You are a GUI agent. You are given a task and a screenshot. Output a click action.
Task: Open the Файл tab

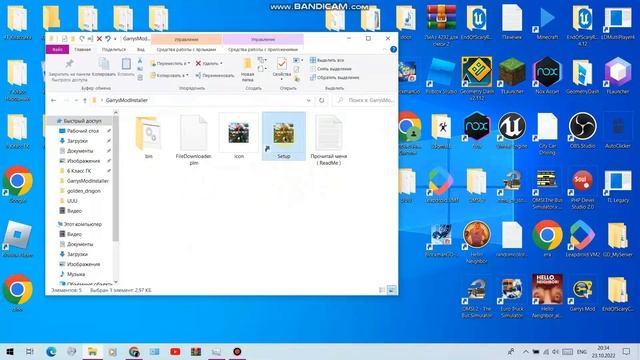click(x=58, y=49)
